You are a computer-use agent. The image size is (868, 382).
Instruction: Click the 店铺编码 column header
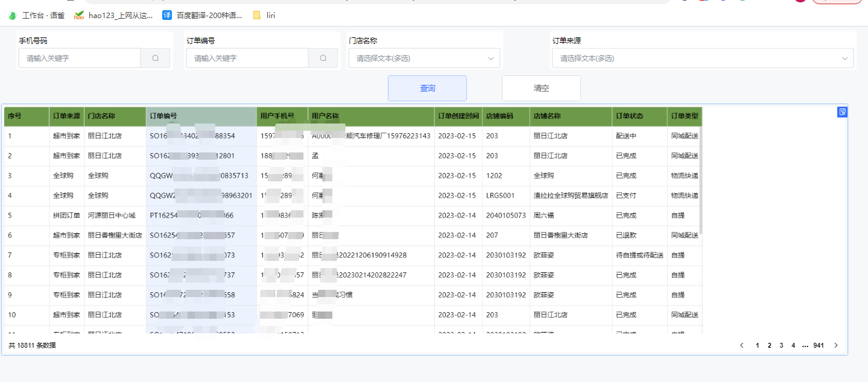pyautogui.click(x=506, y=116)
